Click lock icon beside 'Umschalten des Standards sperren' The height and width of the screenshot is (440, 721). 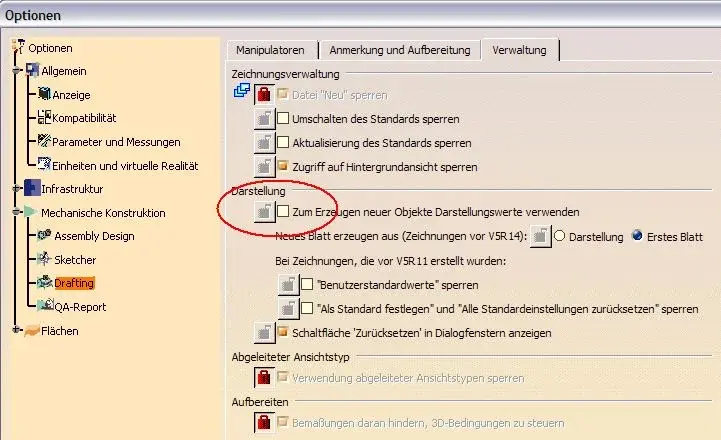(263, 119)
